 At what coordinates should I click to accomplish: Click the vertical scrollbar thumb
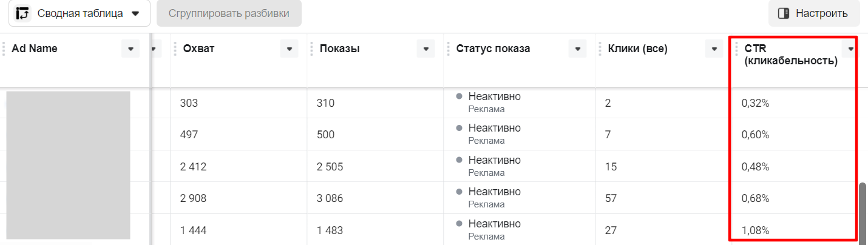862,212
